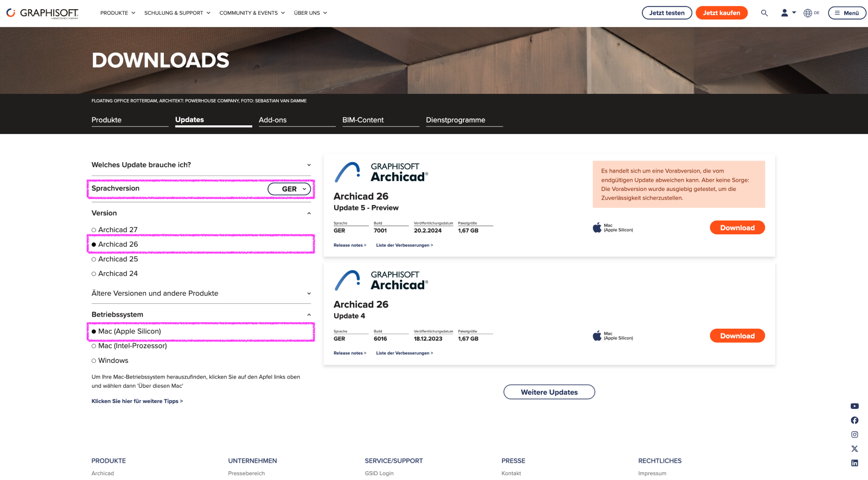Open Liste der Verbesserungen for Update 5
868x480 pixels.
tap(405, 245)
